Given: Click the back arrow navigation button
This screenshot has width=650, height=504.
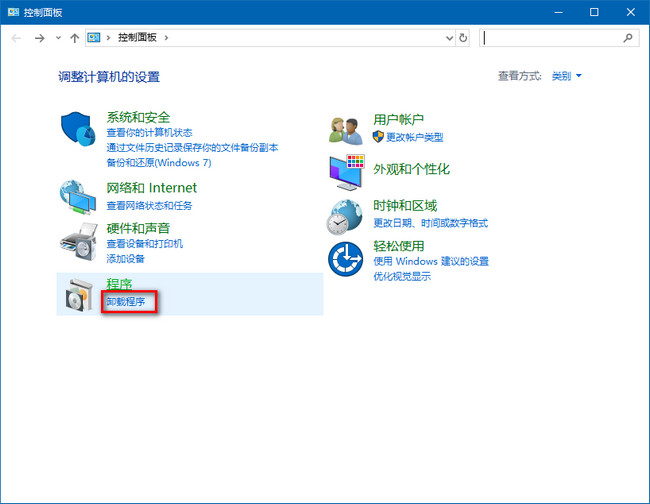Looking at the screenshot, I should click(16, 38).
